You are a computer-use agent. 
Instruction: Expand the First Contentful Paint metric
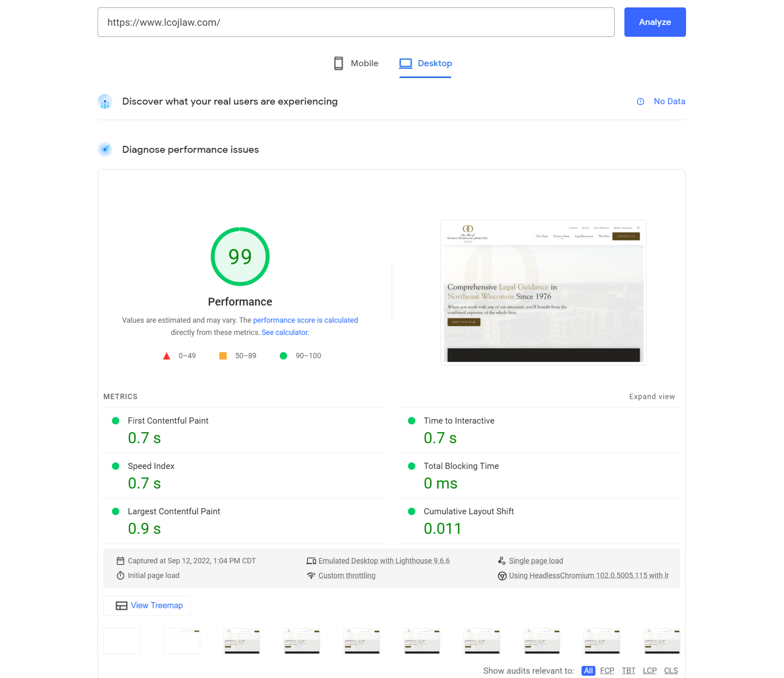click(168, 421)
